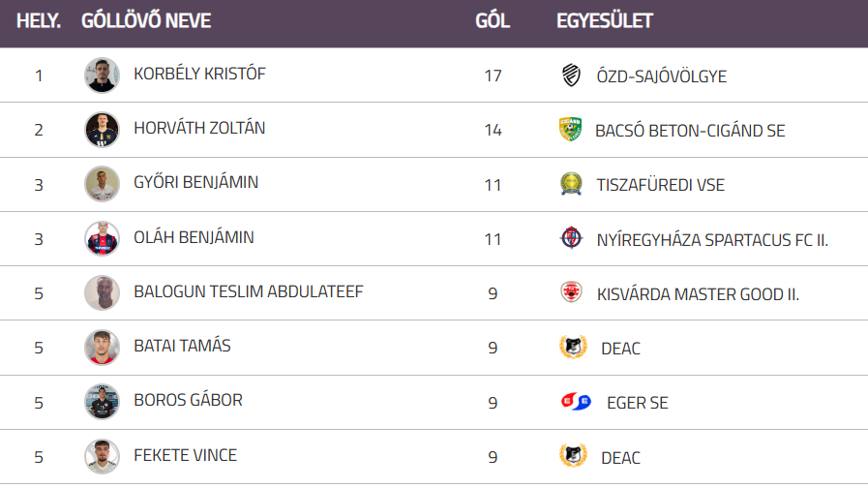Click the GÓLLÖVŐ NEVE column header
The width and height of the screenshot is (868, 488).
click(x=146, y=21)
